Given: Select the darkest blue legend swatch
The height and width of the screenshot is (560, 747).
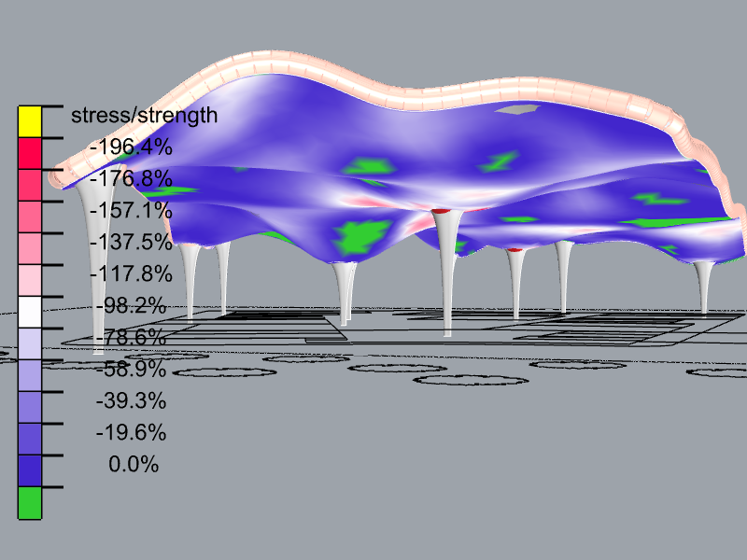Looking at the screenshot, I should coord(30,470).
